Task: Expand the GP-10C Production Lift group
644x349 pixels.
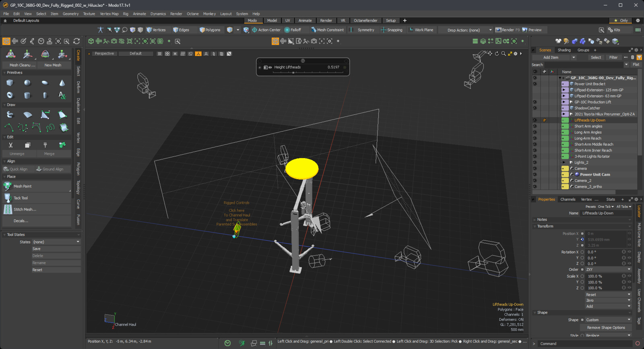Action: click(564, 102)
